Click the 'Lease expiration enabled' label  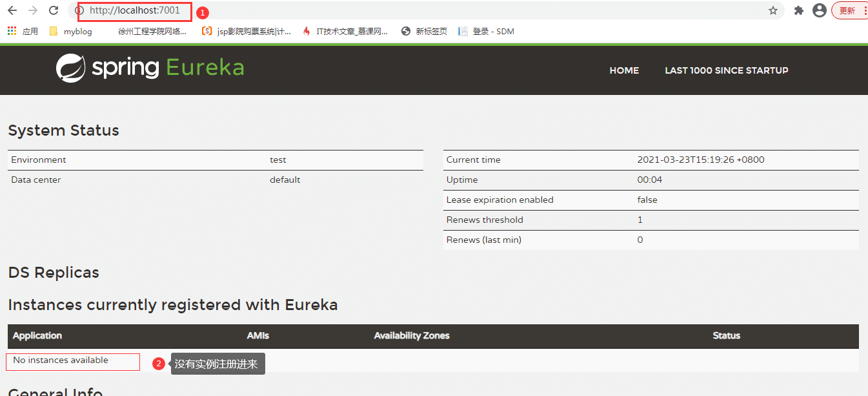[500, 200]
